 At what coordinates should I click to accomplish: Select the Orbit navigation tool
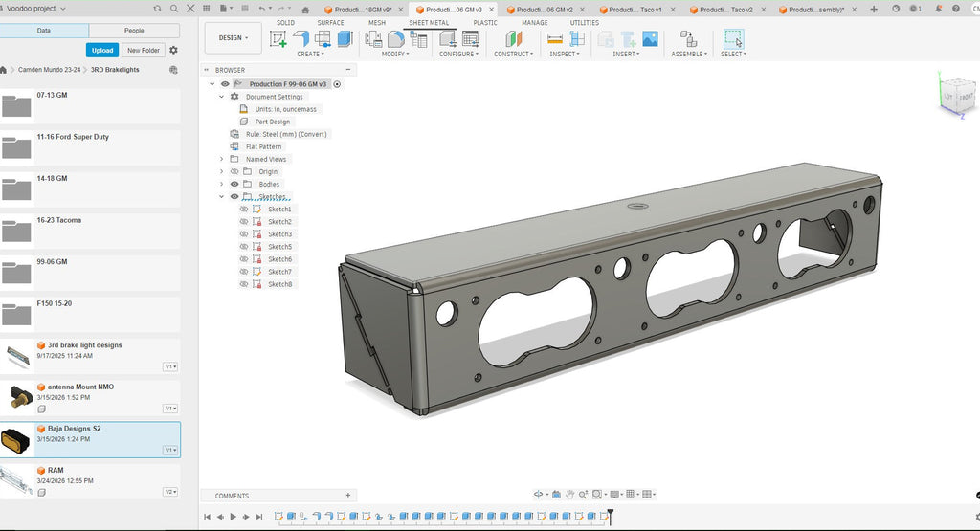point(538,494)
